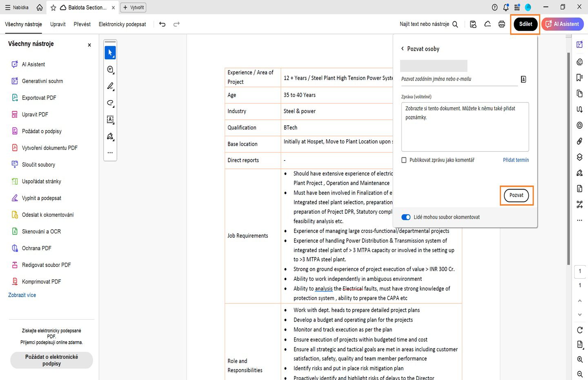The width and height of the screenshot is (588, 380).
Task: Open the notifications bell icon
Action: (x=506, y=7)
